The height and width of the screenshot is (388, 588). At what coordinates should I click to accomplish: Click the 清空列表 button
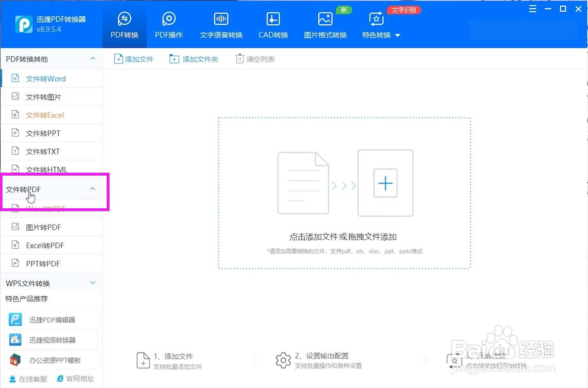point(255,59)
